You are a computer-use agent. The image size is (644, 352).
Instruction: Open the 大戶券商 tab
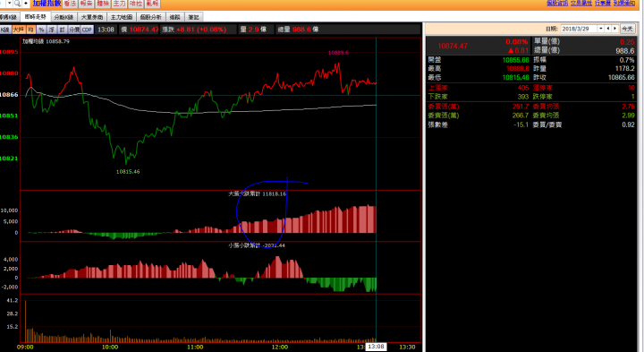point(92,17)
